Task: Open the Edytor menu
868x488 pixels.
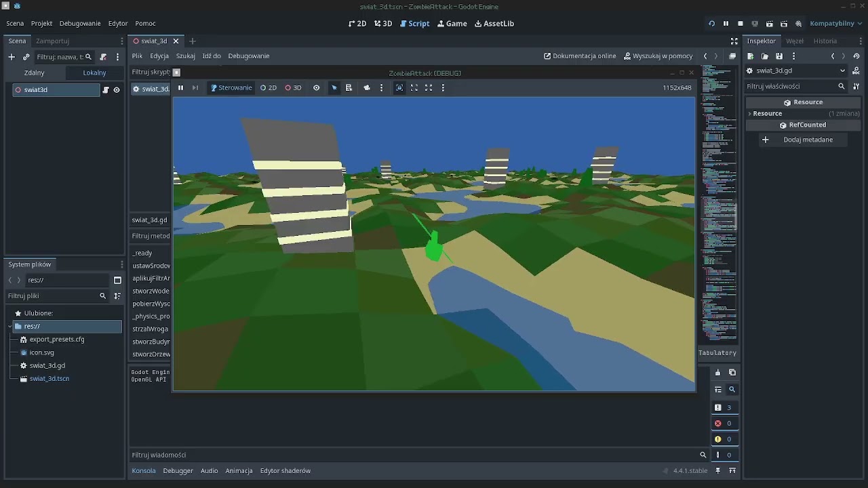Action: pos(118,24)
